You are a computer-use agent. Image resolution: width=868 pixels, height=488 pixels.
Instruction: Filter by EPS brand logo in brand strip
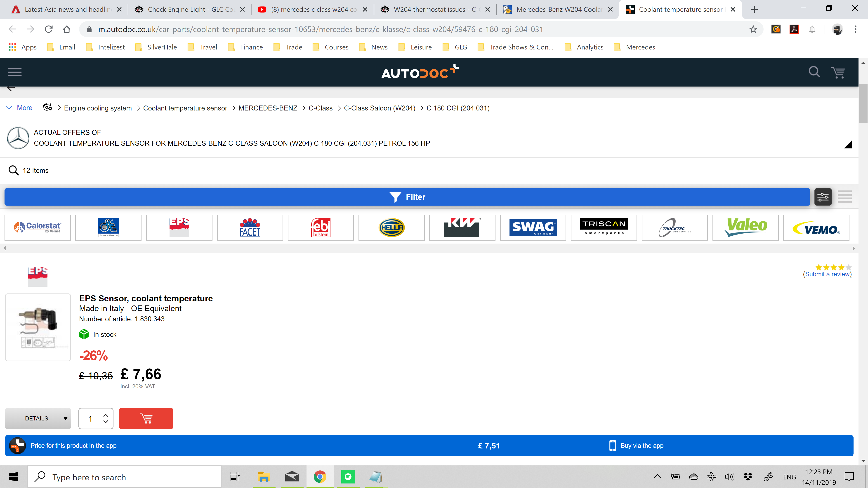coord(179,228)
